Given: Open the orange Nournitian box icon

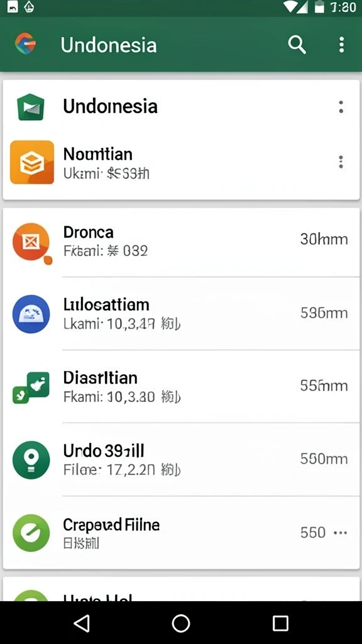Looking at the screenshot, I should pos(32,162).
